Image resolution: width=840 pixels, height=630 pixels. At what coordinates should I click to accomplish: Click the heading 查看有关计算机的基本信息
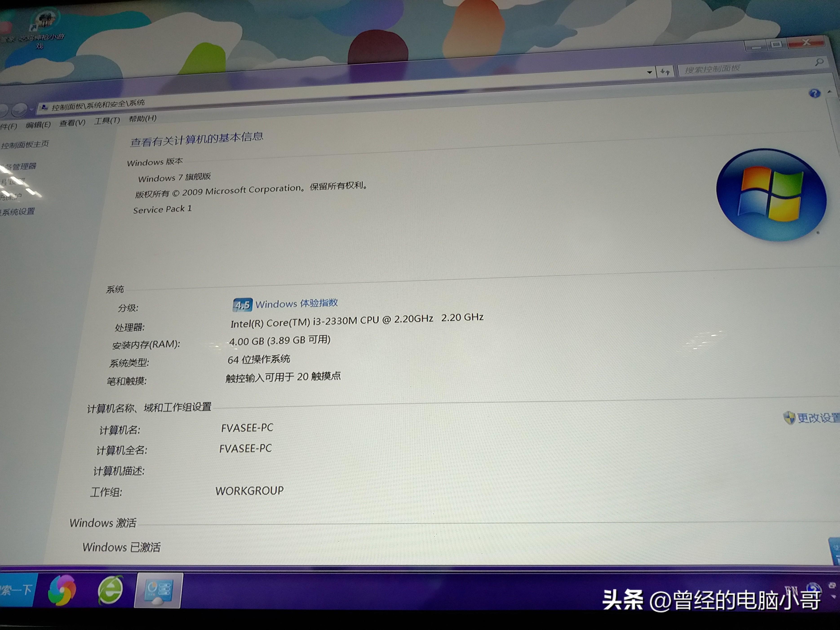[197, 139]
